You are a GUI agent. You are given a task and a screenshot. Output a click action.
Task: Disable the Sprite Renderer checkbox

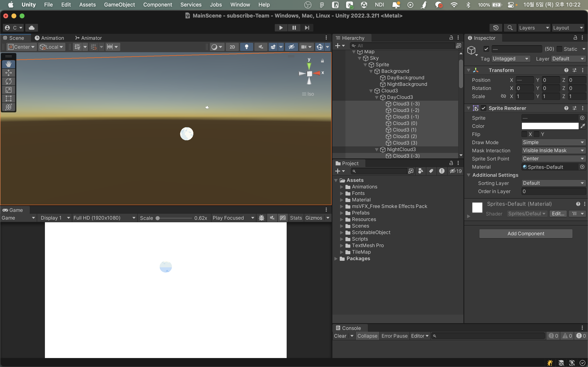tap(483, 108)
